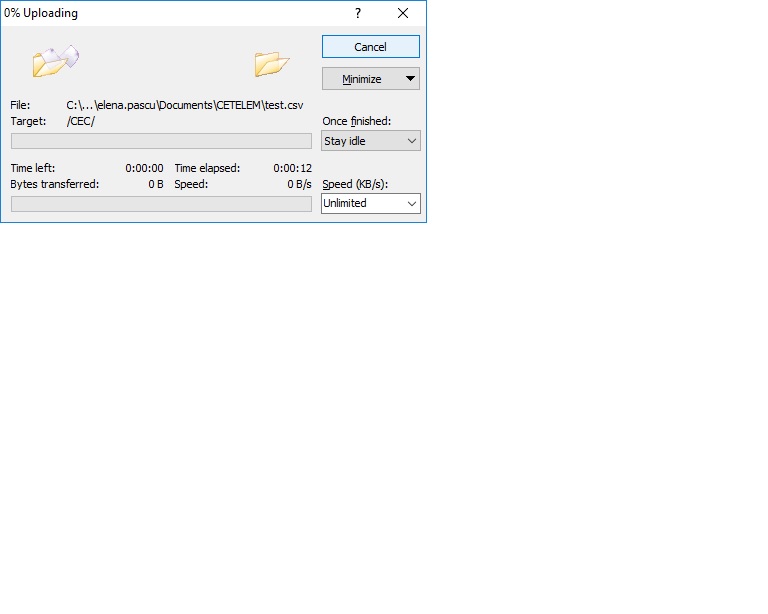Click the Speed (KB/s) label
The height and width of the screenshot is (614, 768).
355,184
